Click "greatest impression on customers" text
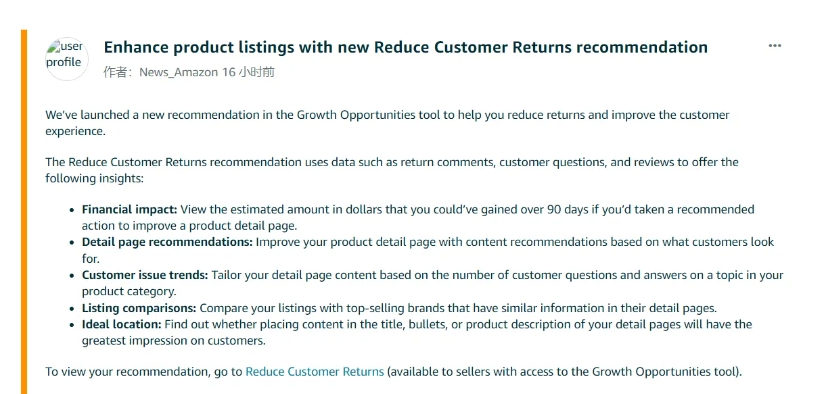 [x=173, y=341]
